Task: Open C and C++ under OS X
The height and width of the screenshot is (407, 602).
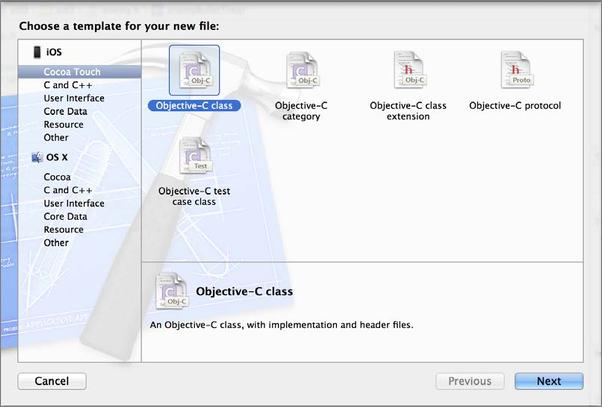Action: click(68, 190)
